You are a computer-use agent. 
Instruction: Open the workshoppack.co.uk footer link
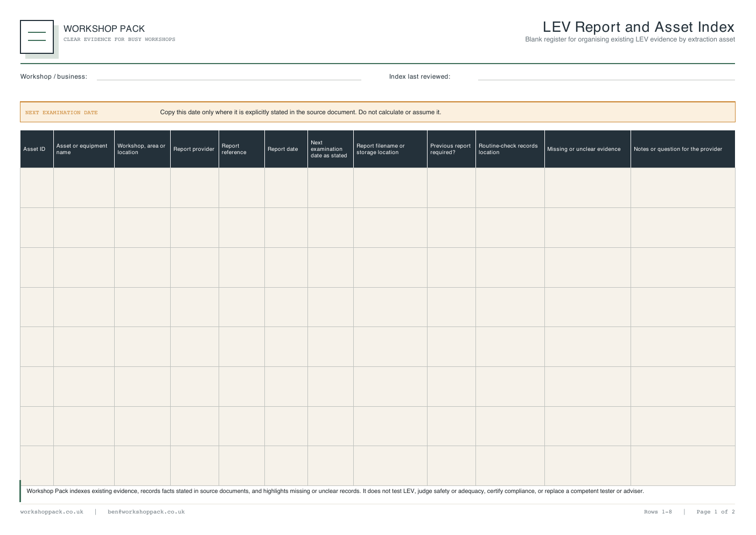tap(52, 512)
